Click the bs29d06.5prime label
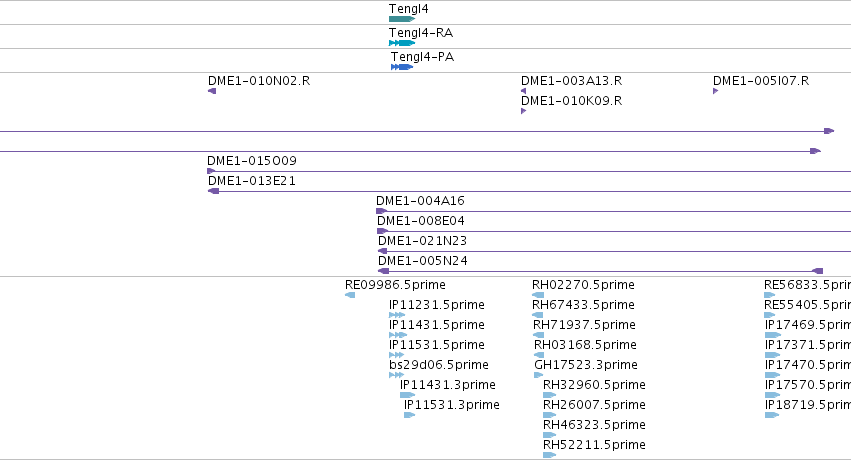Screen dimensions: 851x460 click(x=439, y=365)
